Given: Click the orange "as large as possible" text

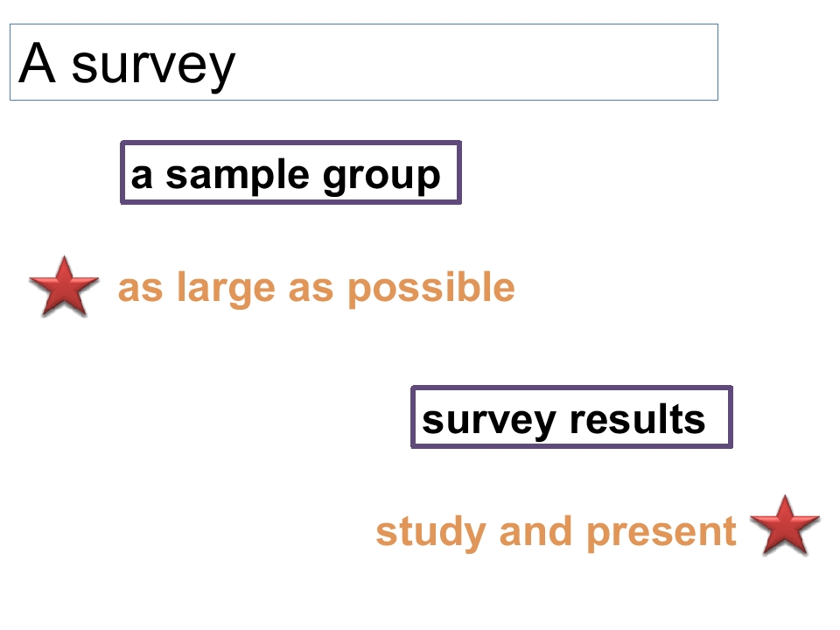Looking at the screenshot, I should pos(317,289).
